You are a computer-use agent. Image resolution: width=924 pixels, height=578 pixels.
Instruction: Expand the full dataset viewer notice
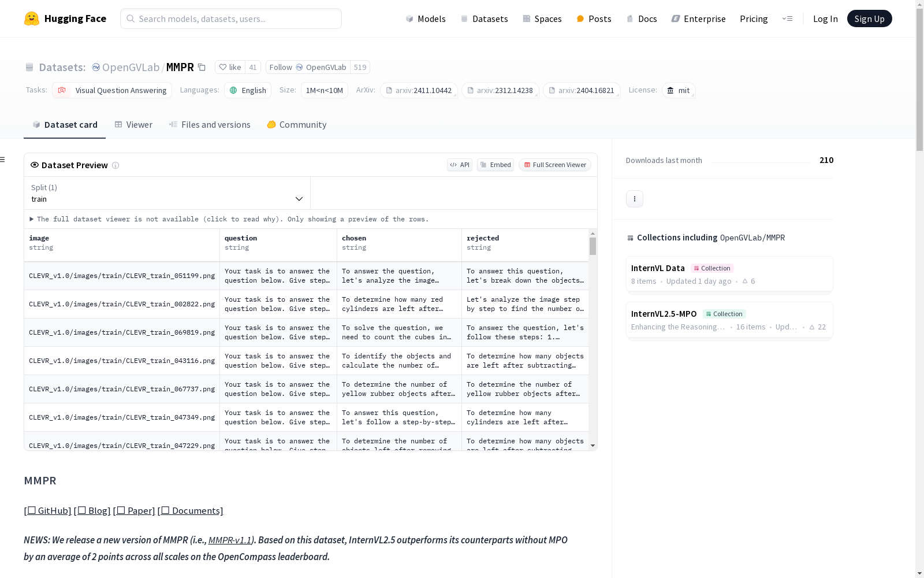[x=229, y=219]
